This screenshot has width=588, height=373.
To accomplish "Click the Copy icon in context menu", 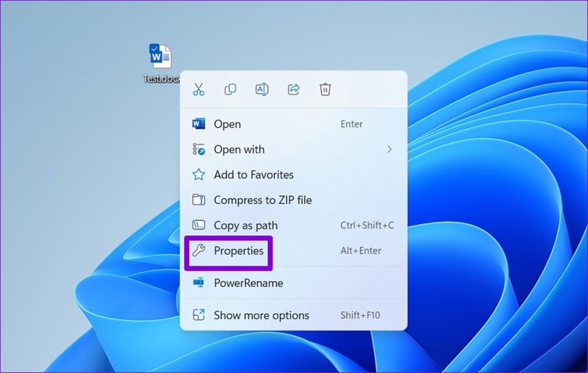I will (x=230, y=90).
